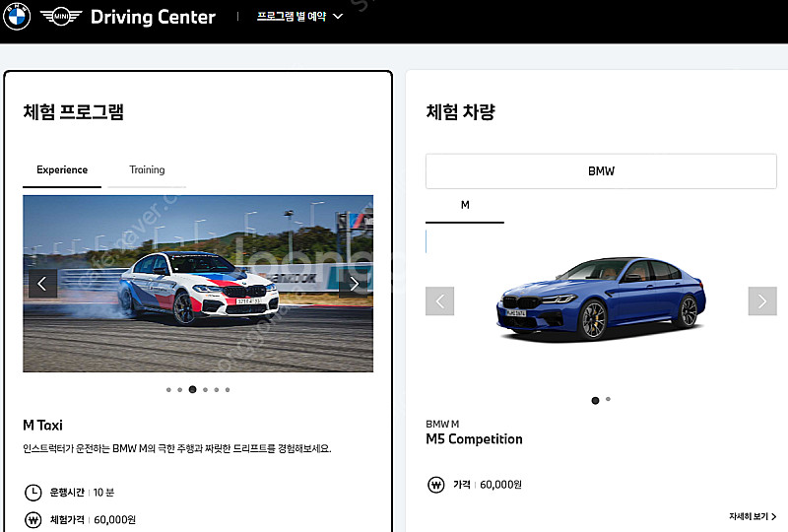This screenshot has height=532, width=788.
Task: Click the won icon beside 가격
Action: tap(436, 485)
